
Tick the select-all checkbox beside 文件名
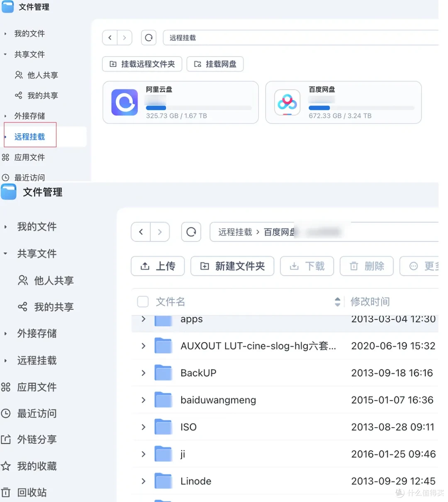[x=143, y=301]
